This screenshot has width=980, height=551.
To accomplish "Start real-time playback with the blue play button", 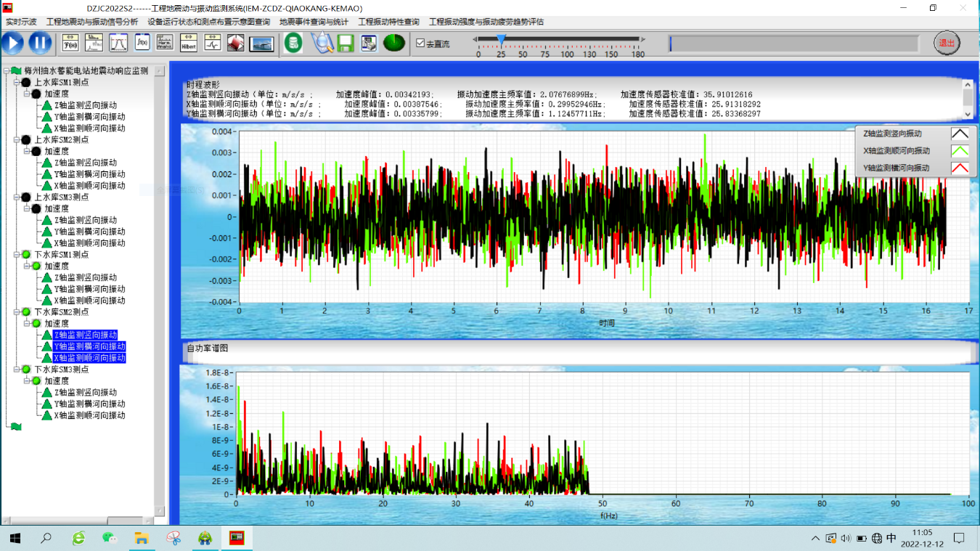I will pos(12,43).
